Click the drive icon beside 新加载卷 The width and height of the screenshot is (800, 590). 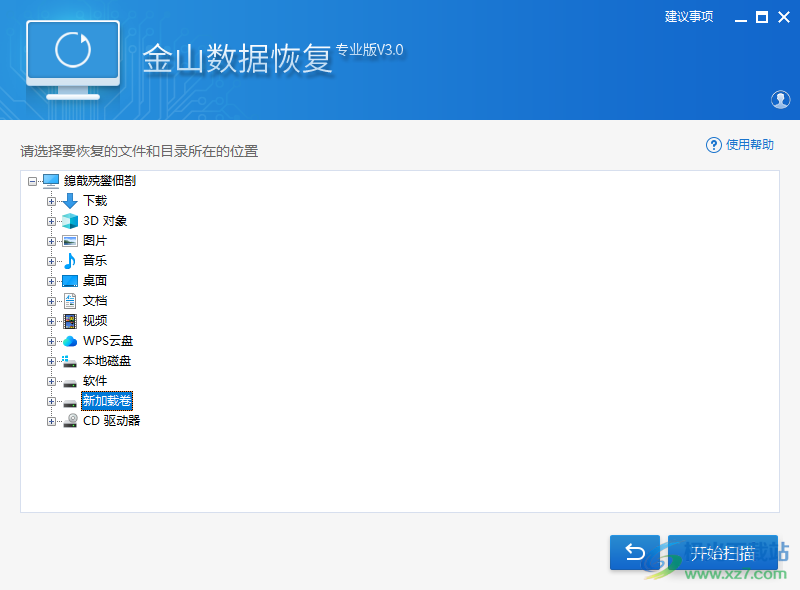[x=70, y=403]
